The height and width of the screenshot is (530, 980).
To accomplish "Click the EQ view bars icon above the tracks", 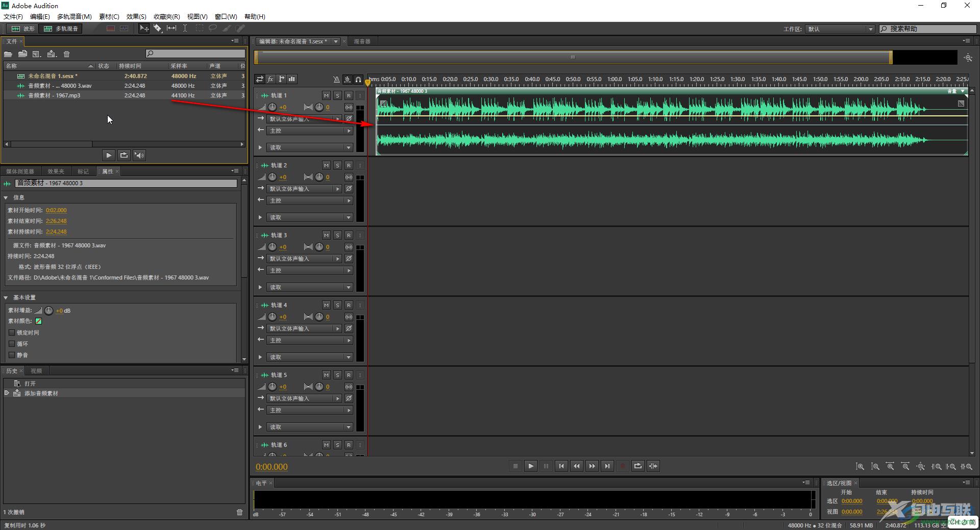I will pos(292,79).
